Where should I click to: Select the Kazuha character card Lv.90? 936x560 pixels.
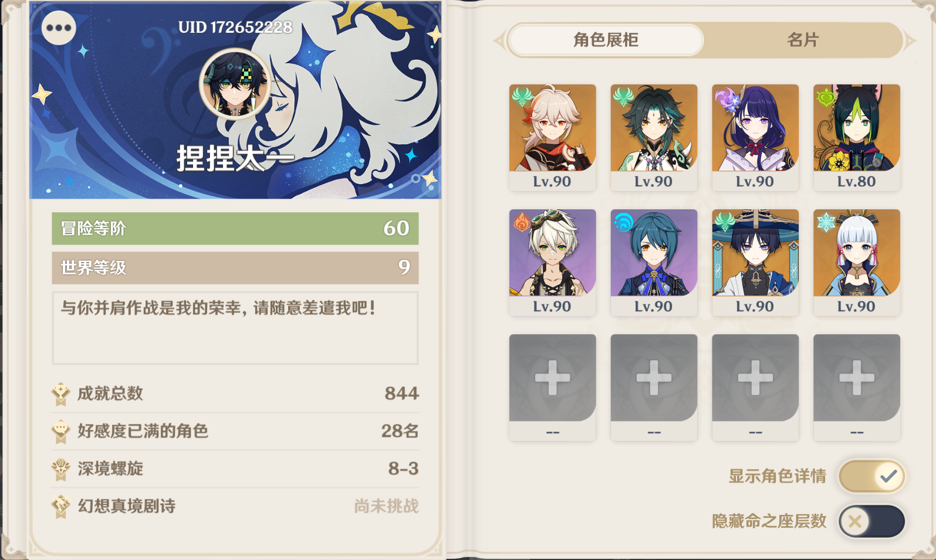(x=552, y=137)
